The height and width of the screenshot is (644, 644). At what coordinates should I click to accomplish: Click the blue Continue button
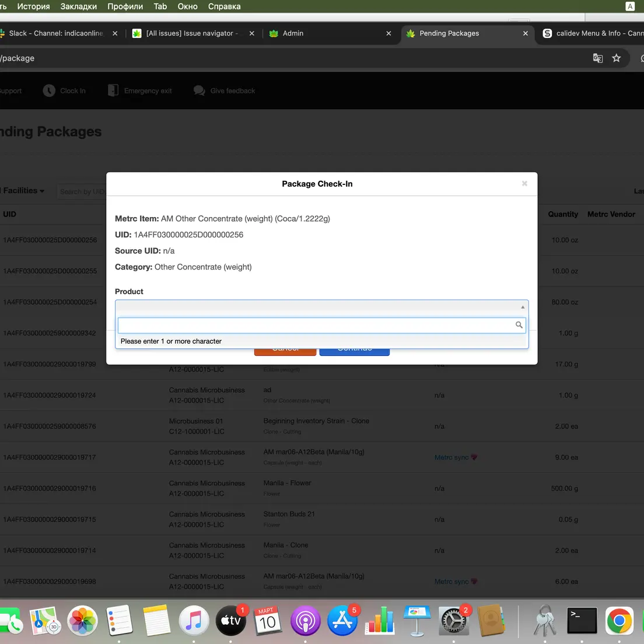pyautogui.click(x=355, y=352)
